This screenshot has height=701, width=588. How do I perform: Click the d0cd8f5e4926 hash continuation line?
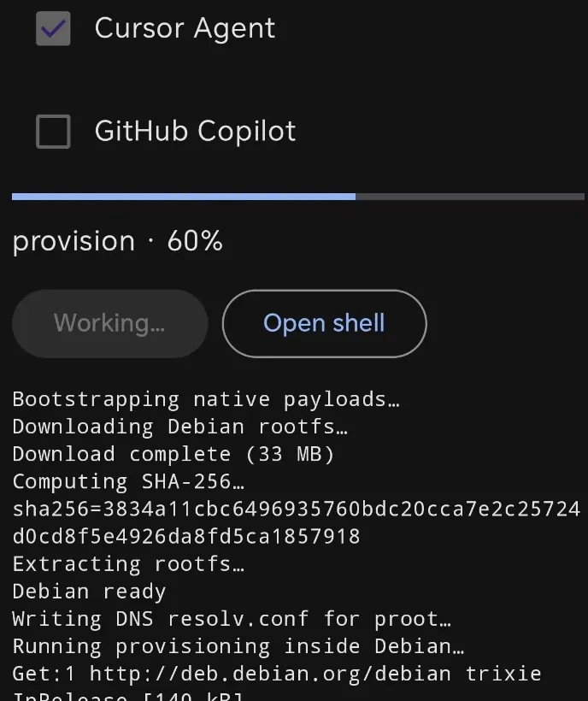pos(186,537)
